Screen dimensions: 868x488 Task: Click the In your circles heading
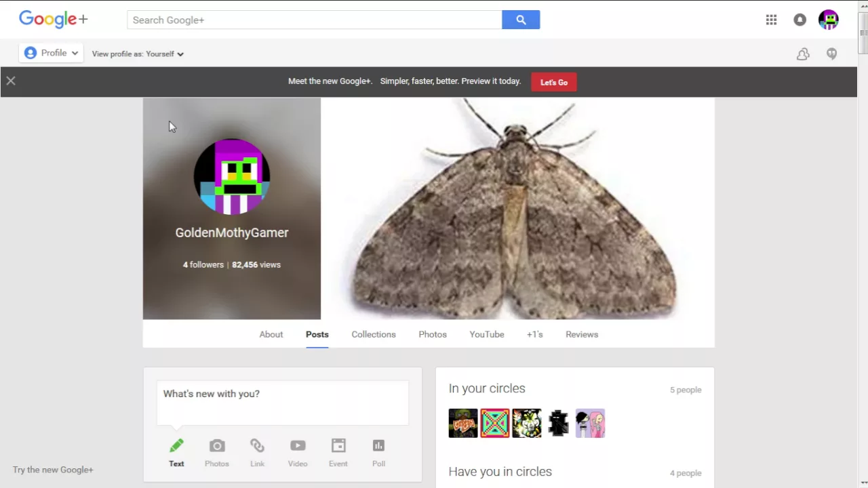[x=487, y=388]
